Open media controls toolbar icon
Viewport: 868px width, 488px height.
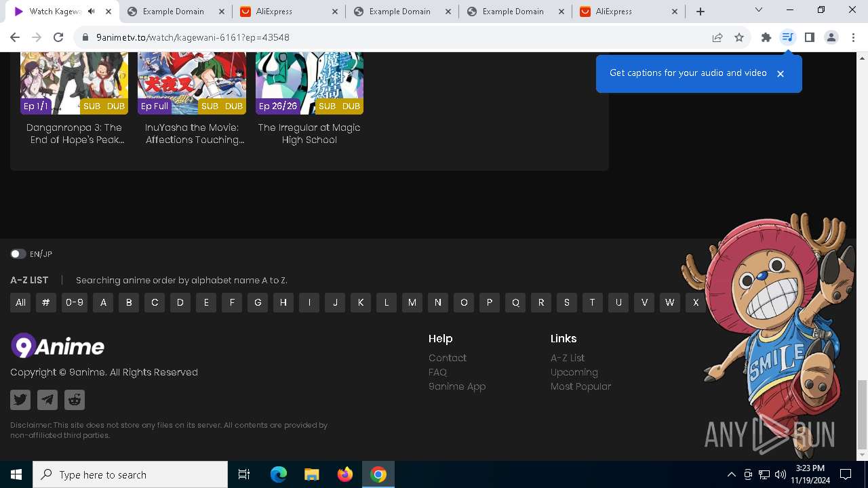[x=787, y=37]
